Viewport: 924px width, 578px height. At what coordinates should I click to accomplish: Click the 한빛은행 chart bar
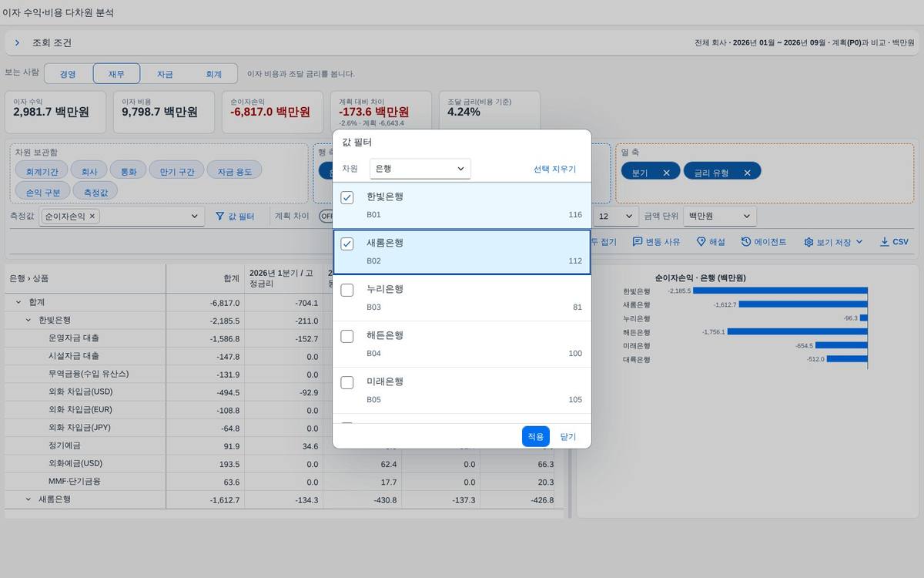tap(780, 291)
